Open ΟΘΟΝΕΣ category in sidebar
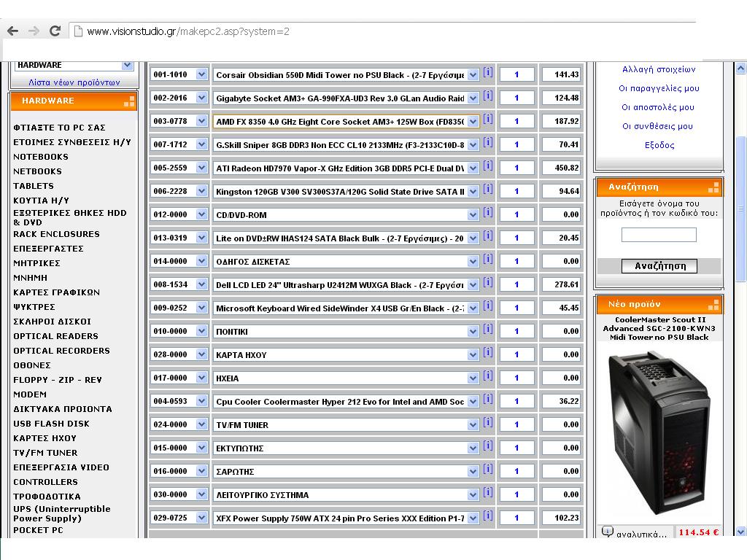Image resolution: width=747 pixels, height=560 pixels. (32, 365)
